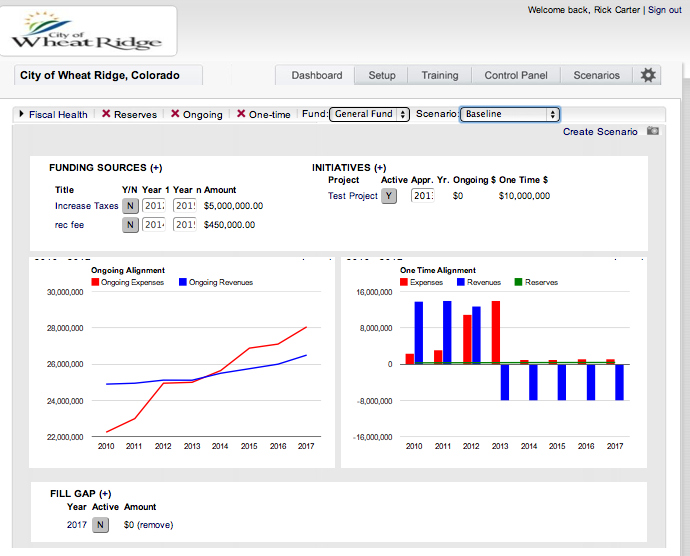Open the gear settings icon
690x556 pixels.
coord(648,75)
